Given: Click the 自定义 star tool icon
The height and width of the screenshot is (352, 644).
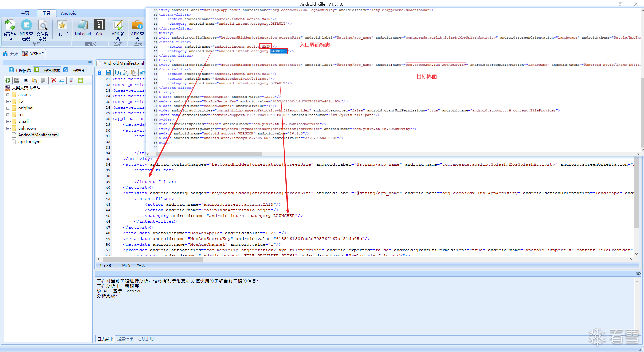Looking at the screenshot, I should [x=62, y=28].
